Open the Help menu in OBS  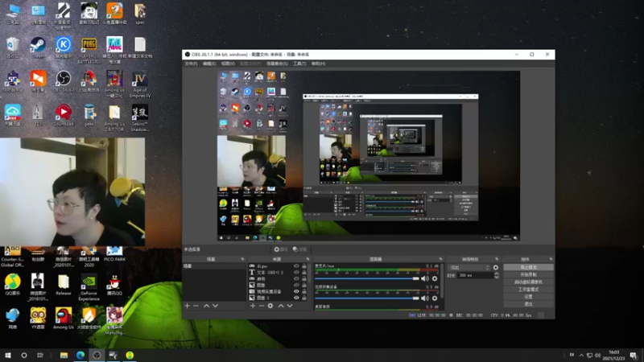[x=318, y=64]
